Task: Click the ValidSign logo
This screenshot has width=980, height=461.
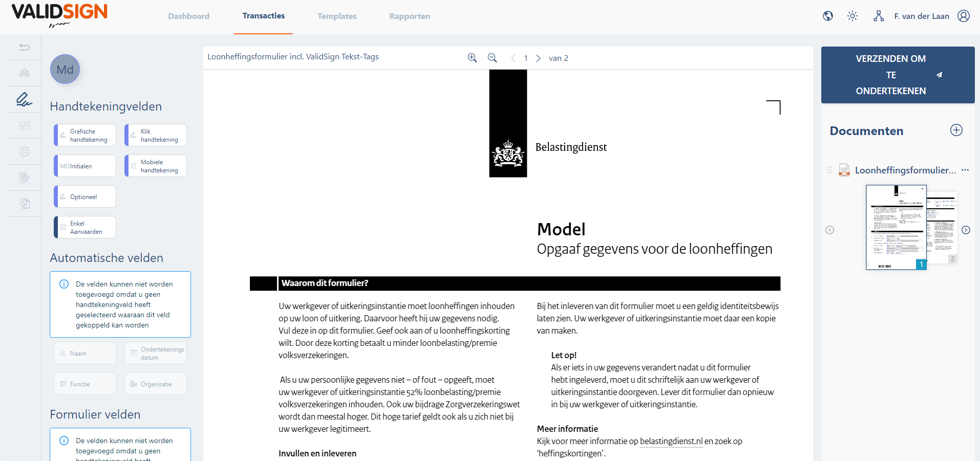Action: tap(59, 15)
